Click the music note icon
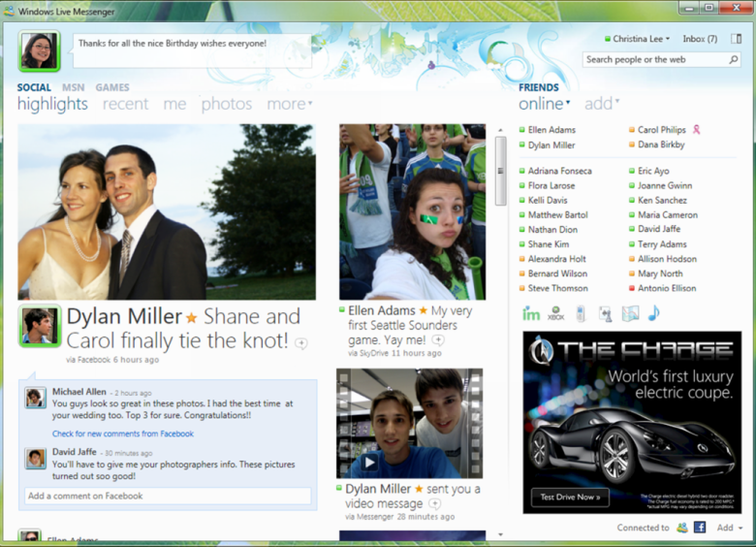The height and width of the screenshot is (547, 756). 653,313
